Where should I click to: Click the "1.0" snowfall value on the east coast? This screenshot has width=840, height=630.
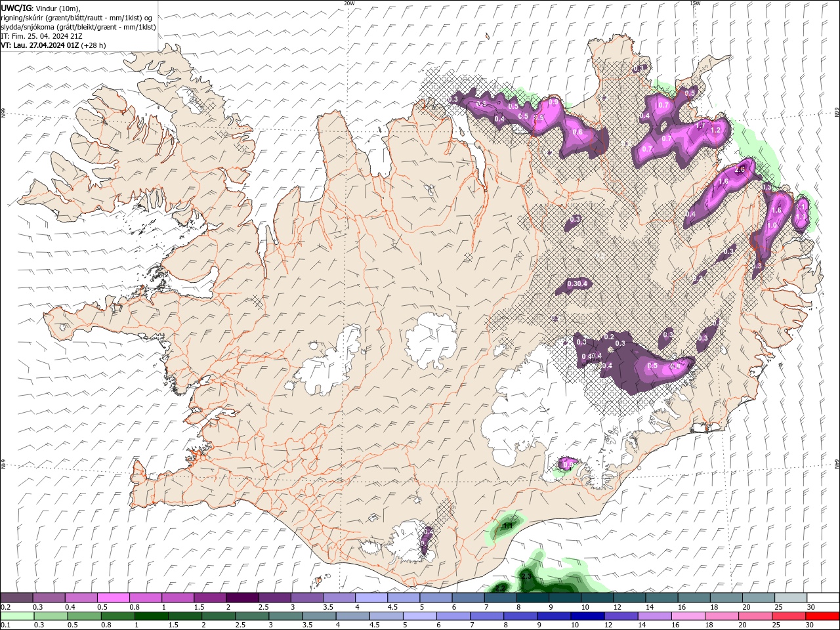[772, 225]
